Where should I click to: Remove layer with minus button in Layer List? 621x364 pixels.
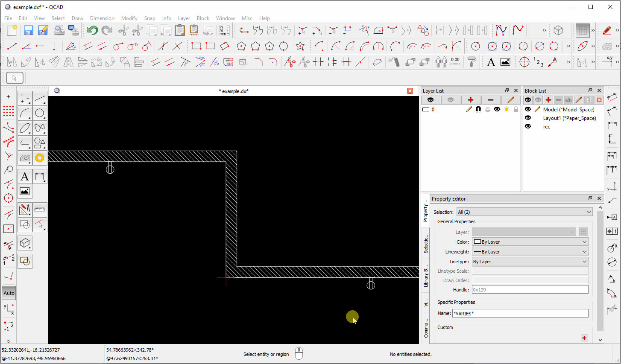(490, 100)
